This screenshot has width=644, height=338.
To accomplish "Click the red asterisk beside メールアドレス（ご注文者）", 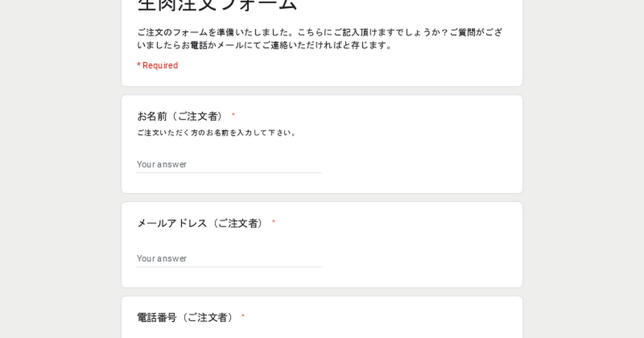I will [274, 222].
